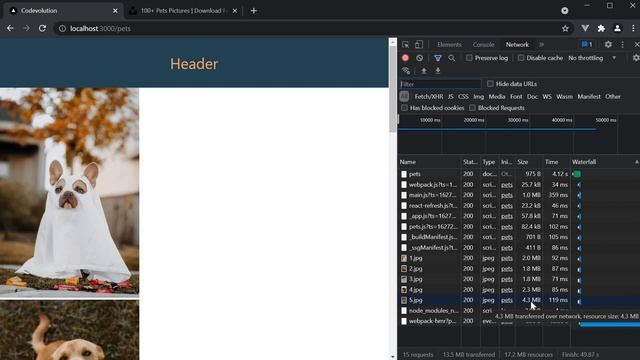
Task: Open the network search magnifier
Action: 451,58
